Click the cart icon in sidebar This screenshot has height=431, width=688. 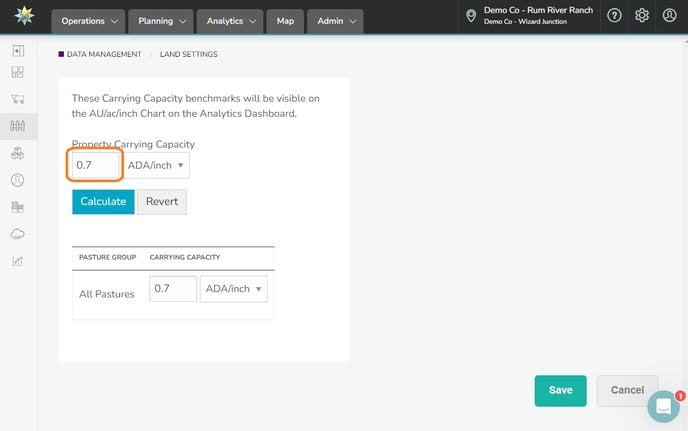point(17,99)
